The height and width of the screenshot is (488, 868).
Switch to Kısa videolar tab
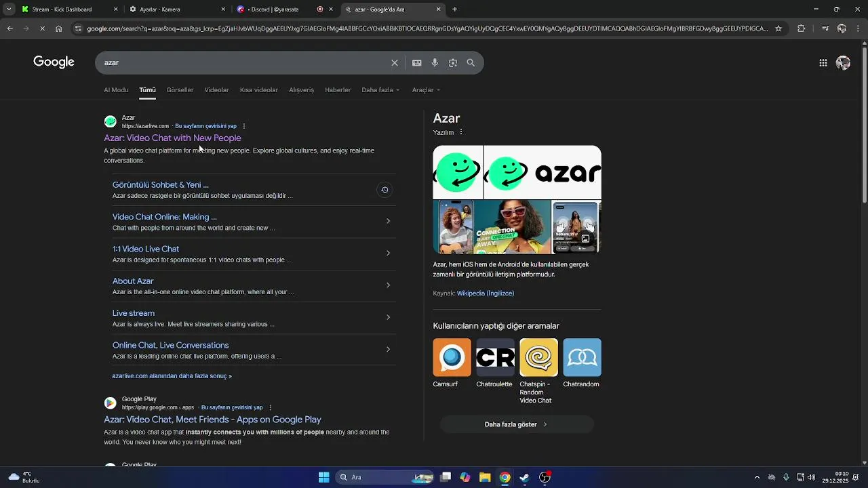click(259, 90)
